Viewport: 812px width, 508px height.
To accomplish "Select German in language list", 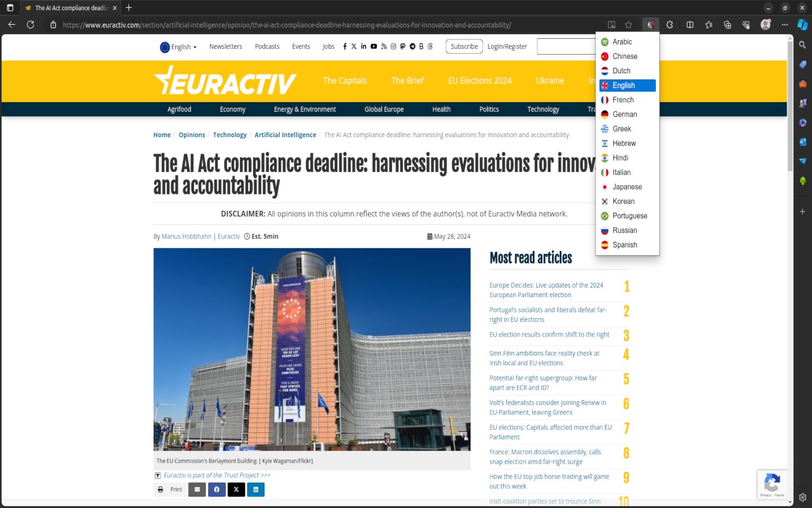I will (627, 114).
